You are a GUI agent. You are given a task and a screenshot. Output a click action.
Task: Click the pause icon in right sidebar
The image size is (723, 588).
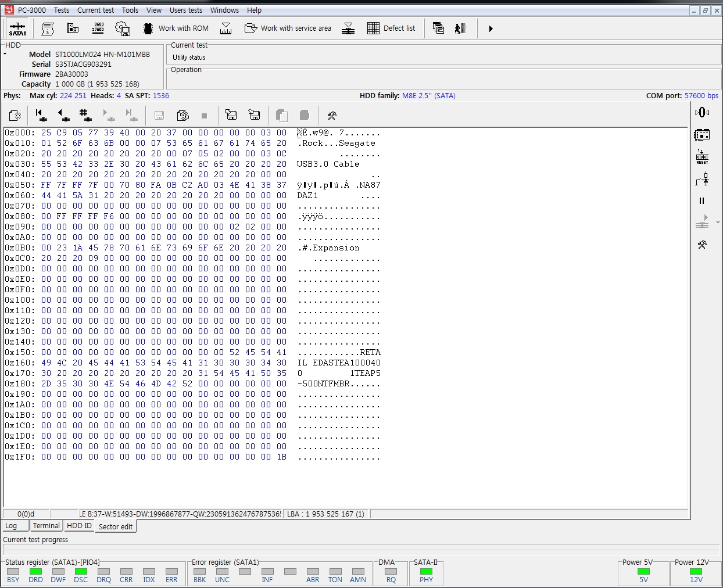point(701,201)
